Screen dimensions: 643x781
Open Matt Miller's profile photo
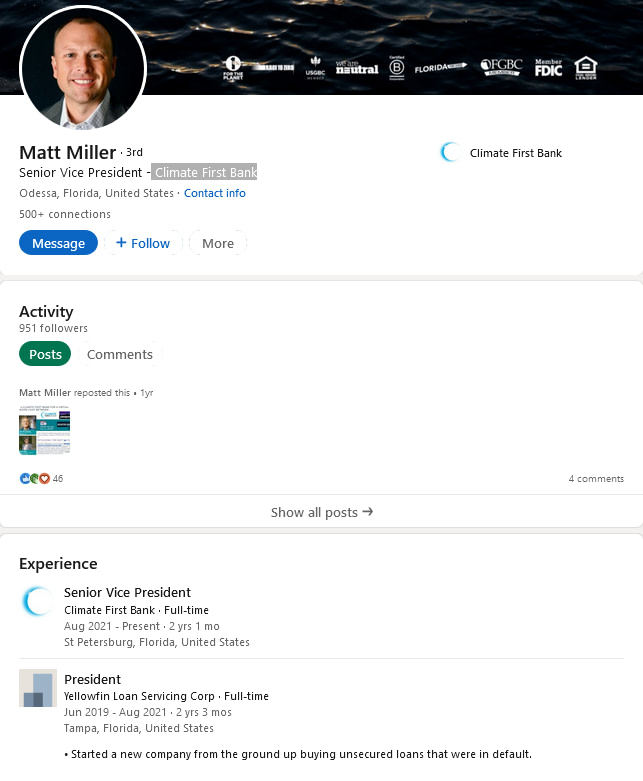click(83, 69)
